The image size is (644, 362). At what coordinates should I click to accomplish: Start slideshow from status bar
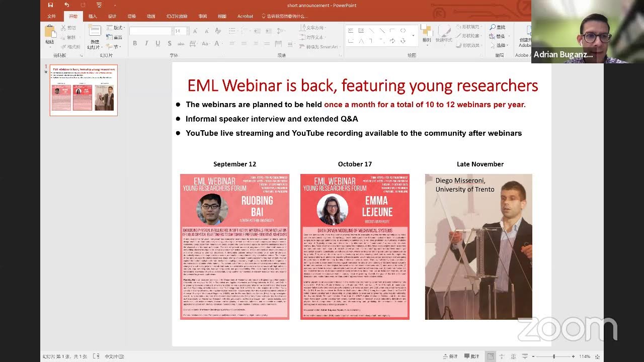pos(525,356)
